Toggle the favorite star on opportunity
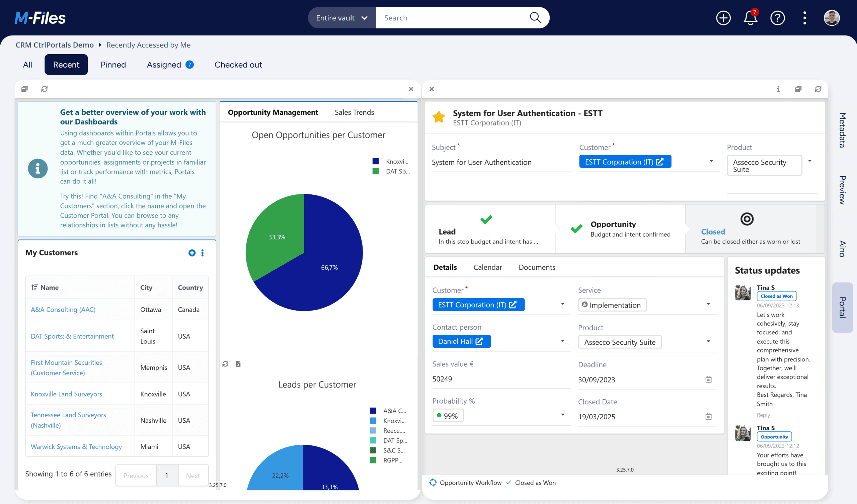Image resolution: width=857 pixels, height=504 pixels. [x=439, y=117]
